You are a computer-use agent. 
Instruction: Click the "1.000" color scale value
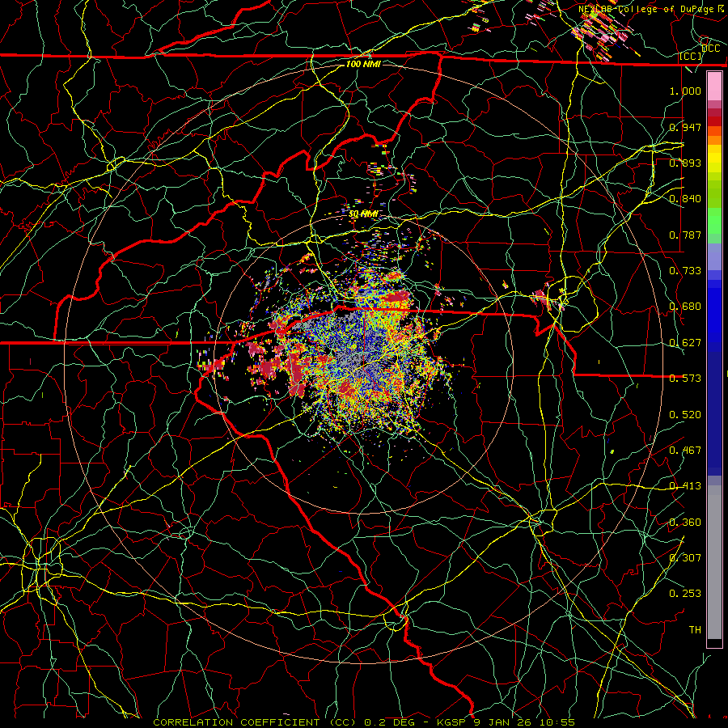(x=685, y=91)
